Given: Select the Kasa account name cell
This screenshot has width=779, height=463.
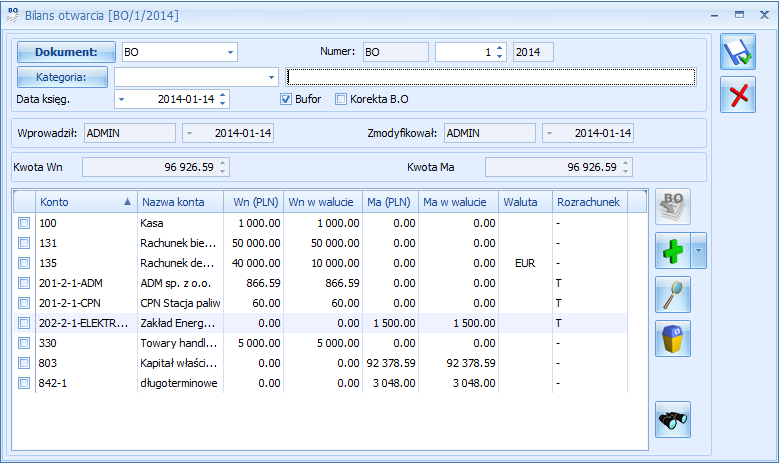Looking at the screenshot, I should (180, 223).
